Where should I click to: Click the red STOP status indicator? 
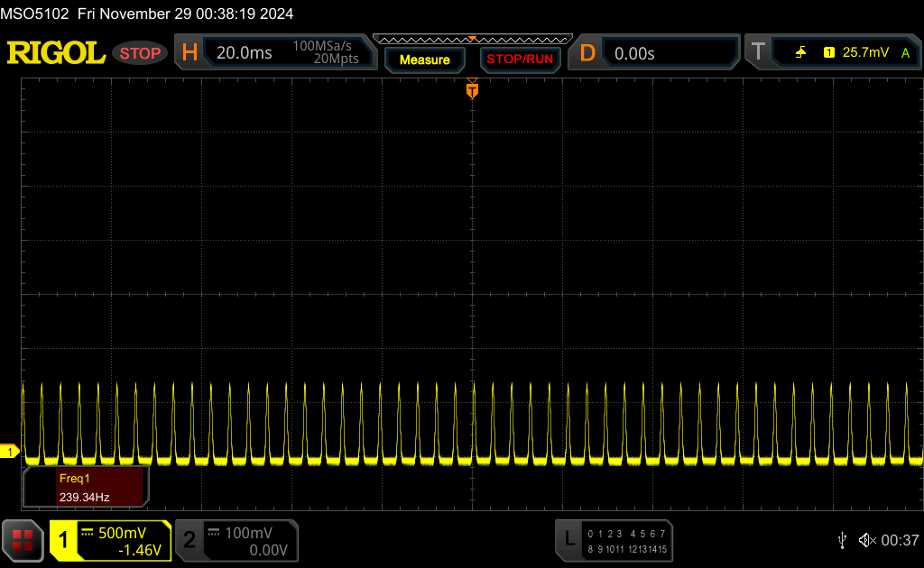pos(140,53)
